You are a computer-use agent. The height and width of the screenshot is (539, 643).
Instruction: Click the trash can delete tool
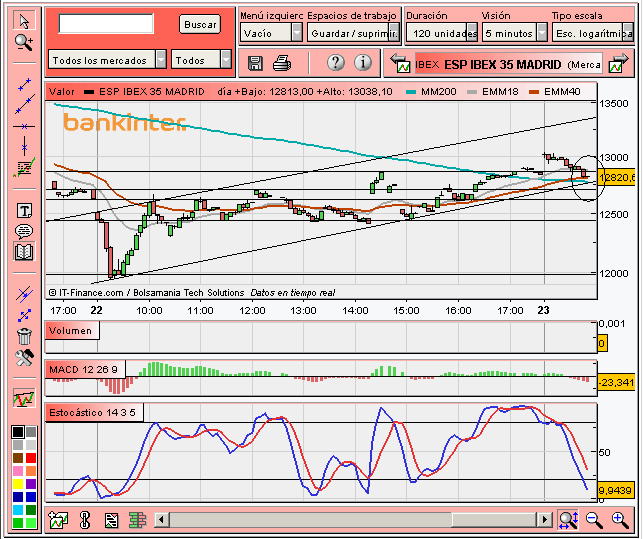(24, 336)
